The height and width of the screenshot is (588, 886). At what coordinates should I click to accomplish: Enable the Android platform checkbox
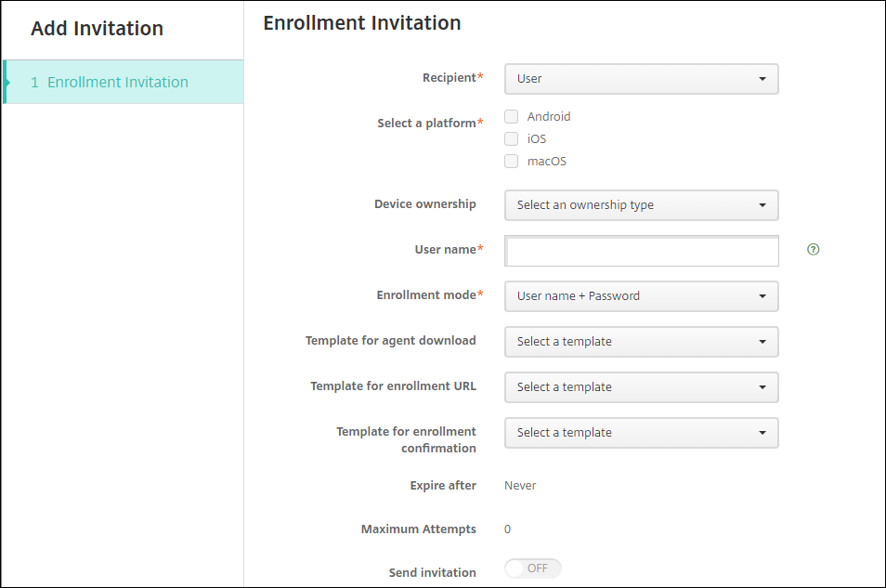pyautogui.click(x=511, y=117)
